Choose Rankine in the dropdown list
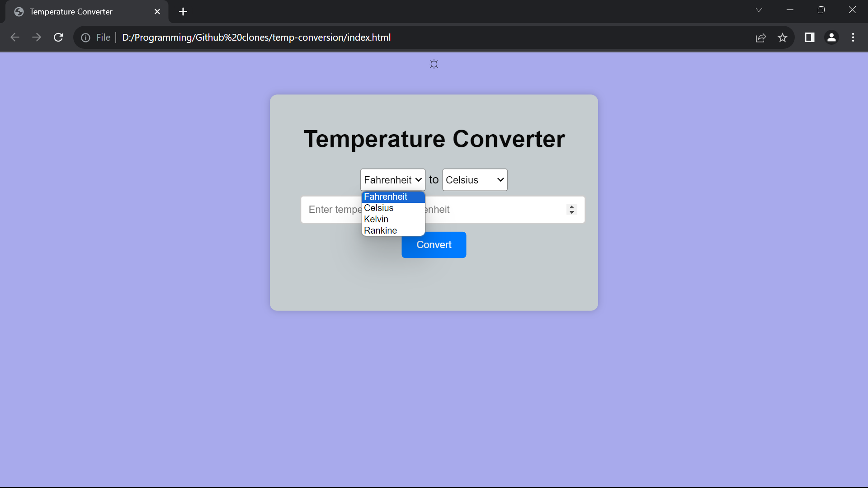The image size is (868, 488). (x=380, y=230)
